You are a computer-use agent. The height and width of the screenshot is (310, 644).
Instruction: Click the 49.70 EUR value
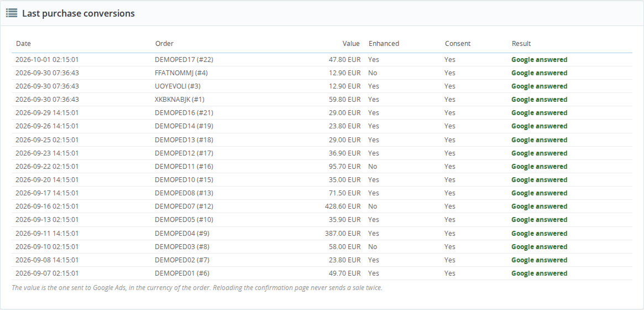(344, 273)
